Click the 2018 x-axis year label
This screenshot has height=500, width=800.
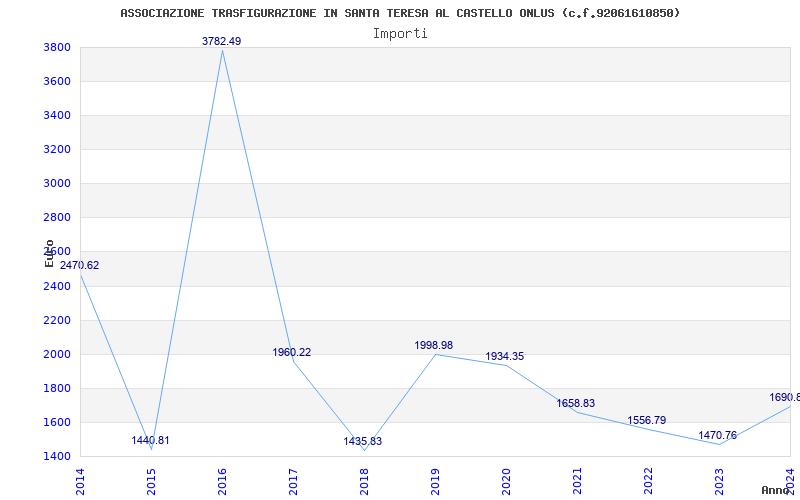pos(364,482)
